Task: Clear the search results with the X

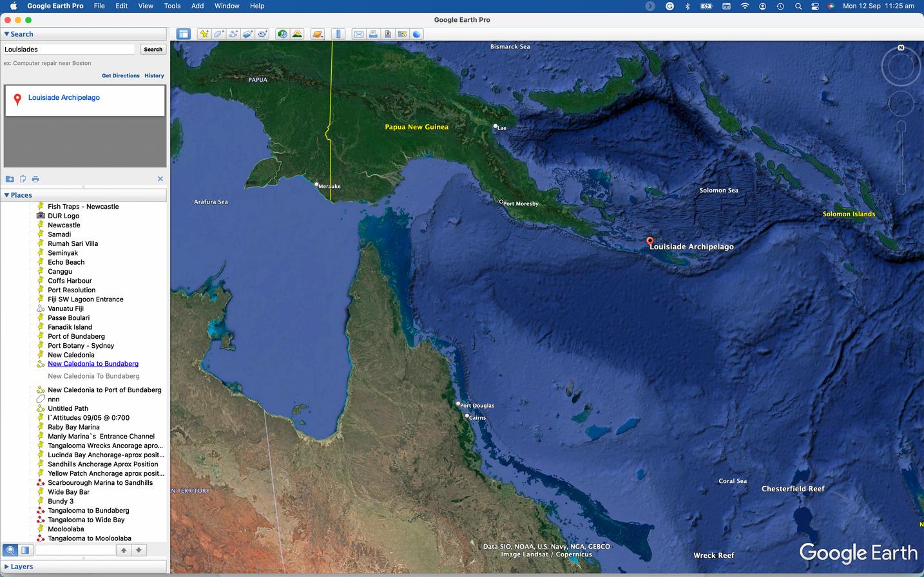Action: (160, 179)
